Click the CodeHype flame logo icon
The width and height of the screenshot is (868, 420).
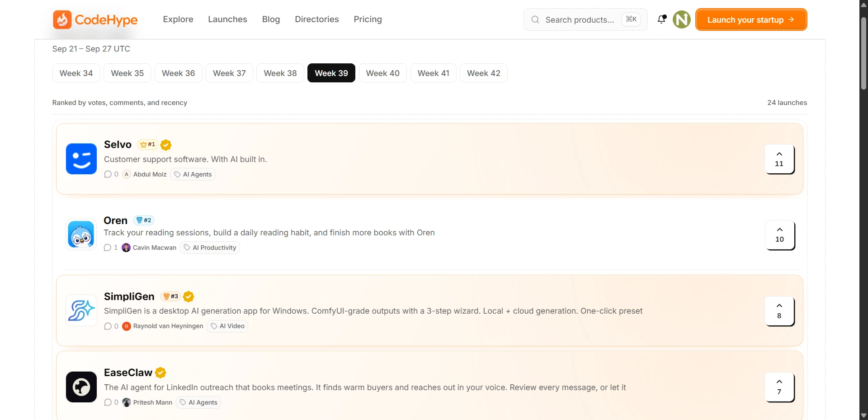tap(62, 19)
